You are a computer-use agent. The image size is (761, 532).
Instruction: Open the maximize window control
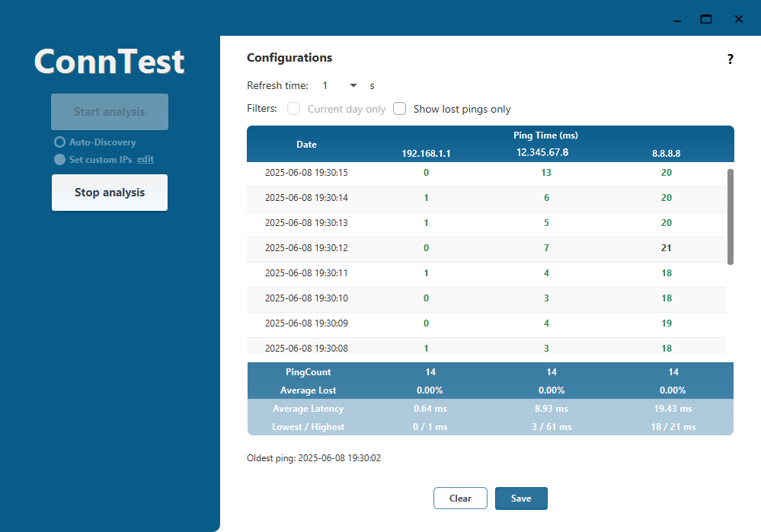point(705,19)
